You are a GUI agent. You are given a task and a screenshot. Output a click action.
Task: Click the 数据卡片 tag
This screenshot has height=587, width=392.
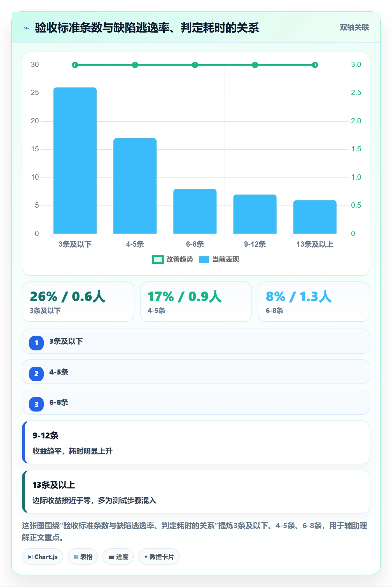(159, 557)
